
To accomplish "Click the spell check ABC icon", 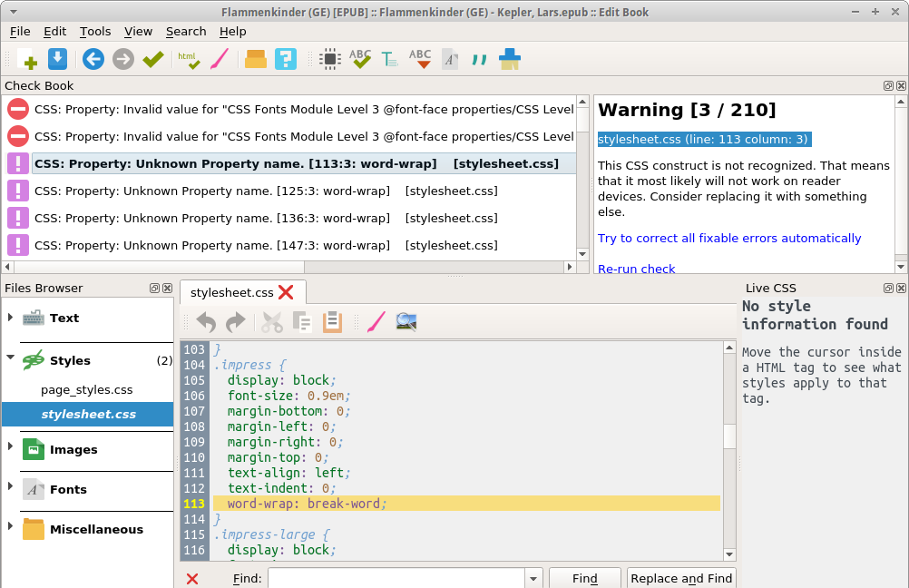I will [360, 59].
